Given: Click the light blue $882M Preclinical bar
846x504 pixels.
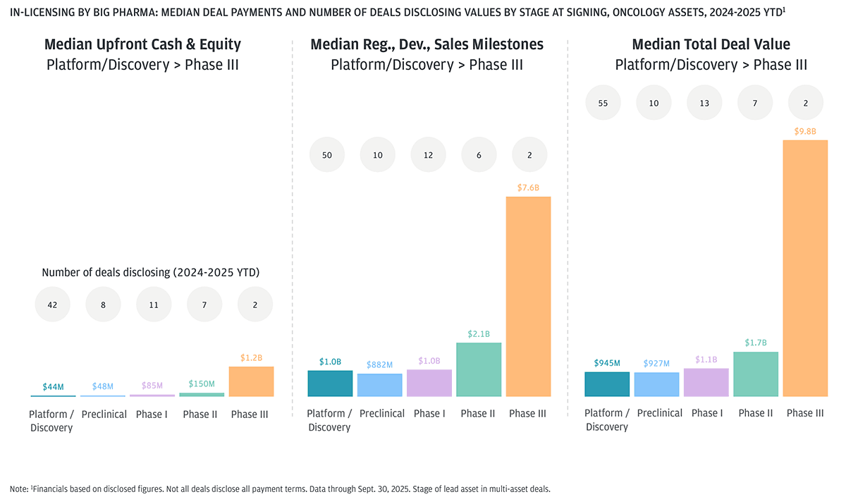Looking at the screenshot, I should 379,385.
